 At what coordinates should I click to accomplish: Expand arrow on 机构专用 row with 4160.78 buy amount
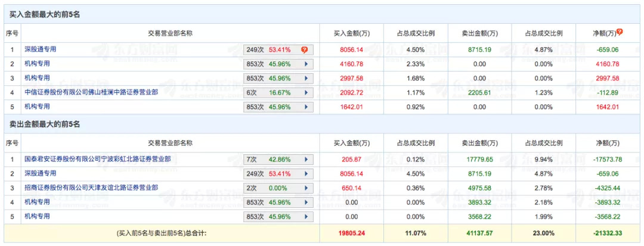[x=306, y=64]
